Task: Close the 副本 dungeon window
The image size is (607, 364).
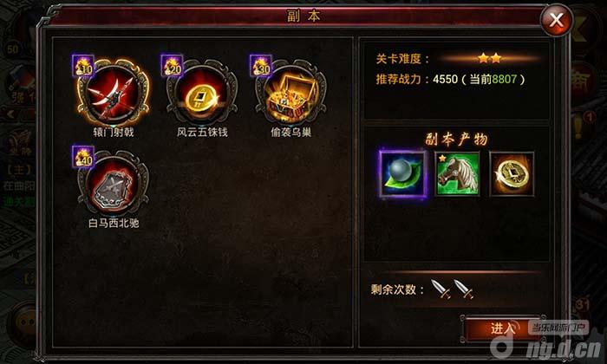Action: 557,20
